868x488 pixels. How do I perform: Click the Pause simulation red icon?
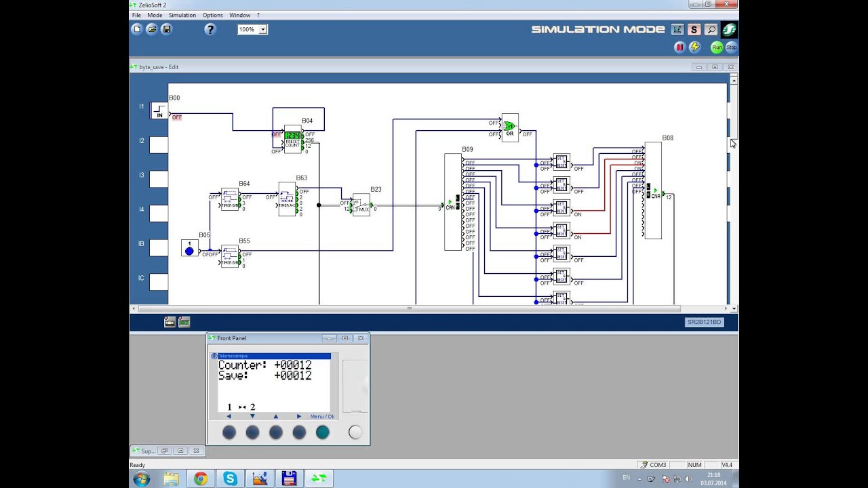(x=679, y=47)
